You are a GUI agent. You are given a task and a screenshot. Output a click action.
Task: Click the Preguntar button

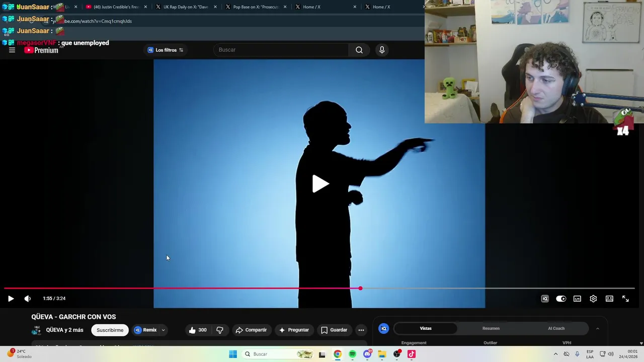[x=294, y=330]
